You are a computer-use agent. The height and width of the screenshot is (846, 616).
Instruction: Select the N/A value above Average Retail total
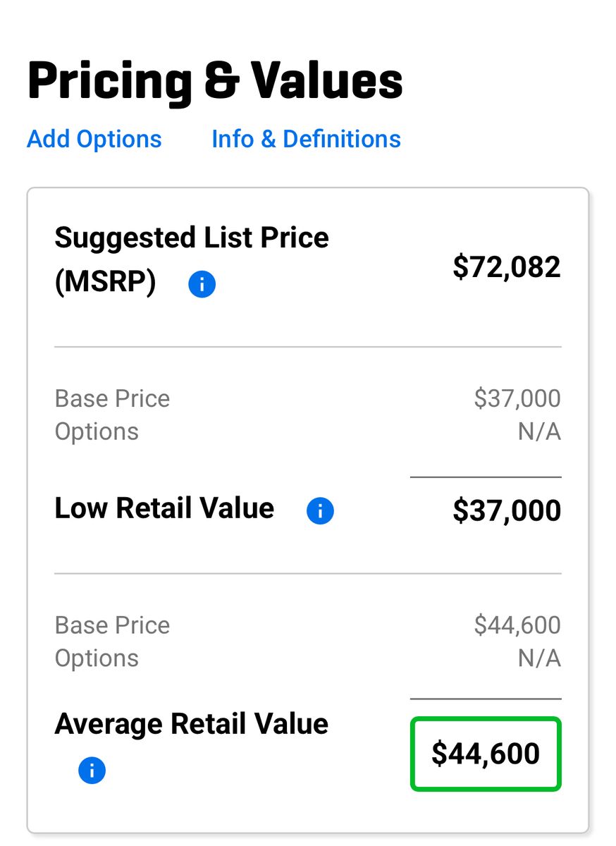pyautogui.click(x=538, y=658)
